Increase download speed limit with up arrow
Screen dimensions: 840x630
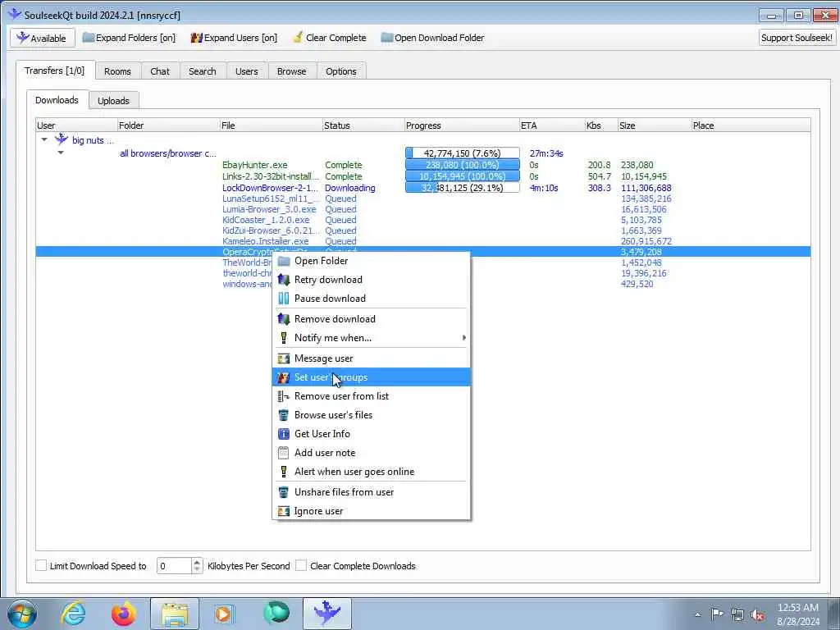[197, 562]
